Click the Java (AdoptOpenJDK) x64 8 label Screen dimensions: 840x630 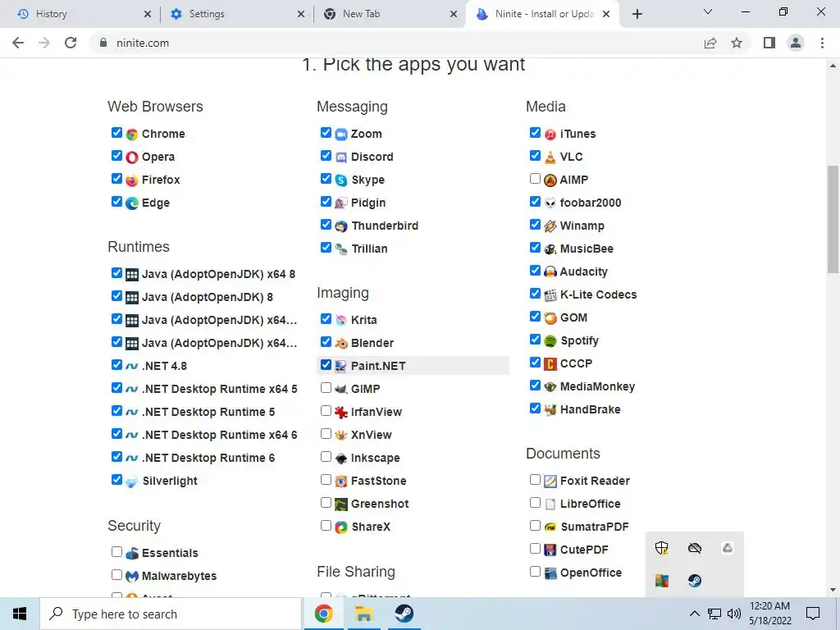[218, 274]
